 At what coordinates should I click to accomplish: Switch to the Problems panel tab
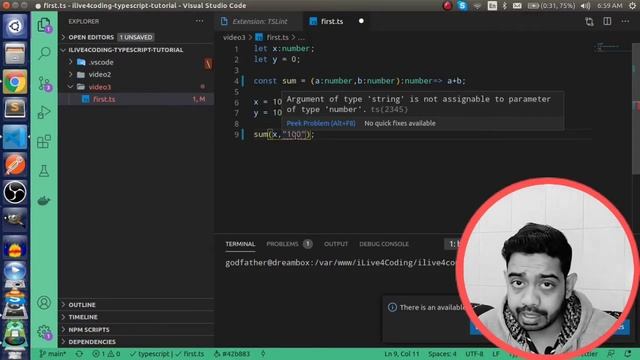[289, 244]
